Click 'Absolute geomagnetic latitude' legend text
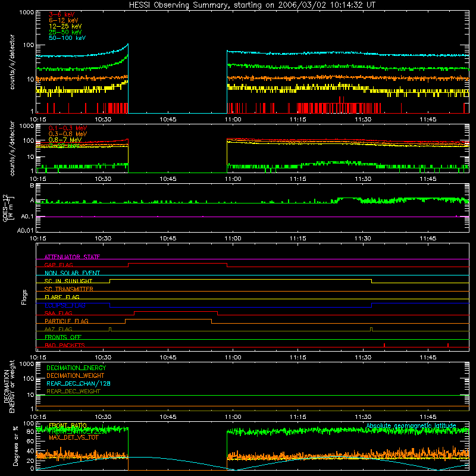476x476 pixels. click(411, 425)
